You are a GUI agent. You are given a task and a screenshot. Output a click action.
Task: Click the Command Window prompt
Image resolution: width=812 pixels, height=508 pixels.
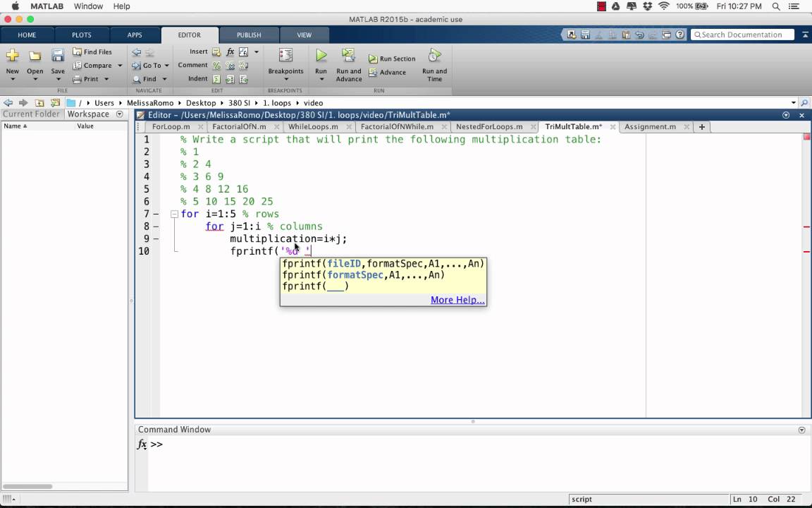156,445
